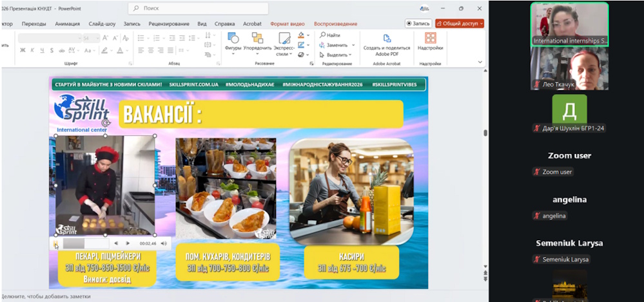Click the Общий доступ share button
The height and width of the screenshot is (302, 644).
[x=459, y=23]
